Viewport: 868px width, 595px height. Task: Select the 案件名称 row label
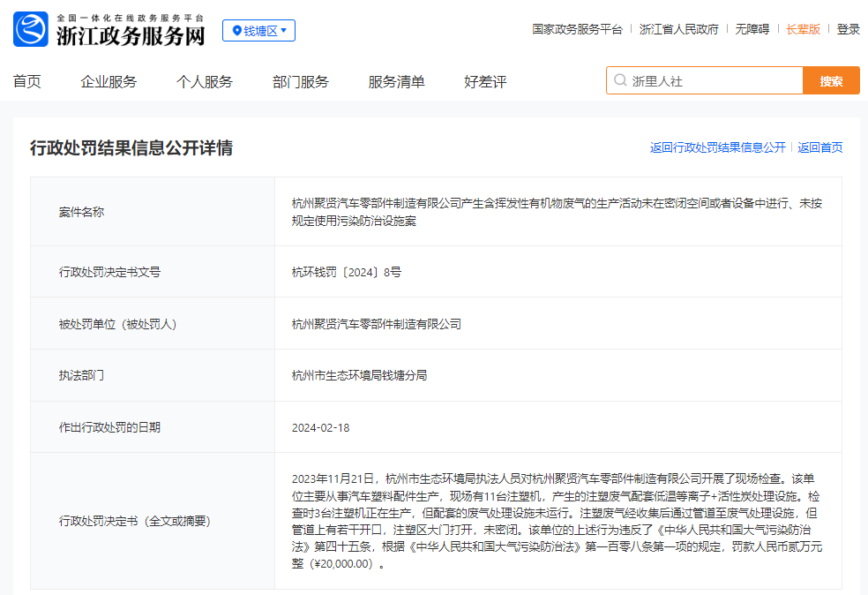point(81,212)
